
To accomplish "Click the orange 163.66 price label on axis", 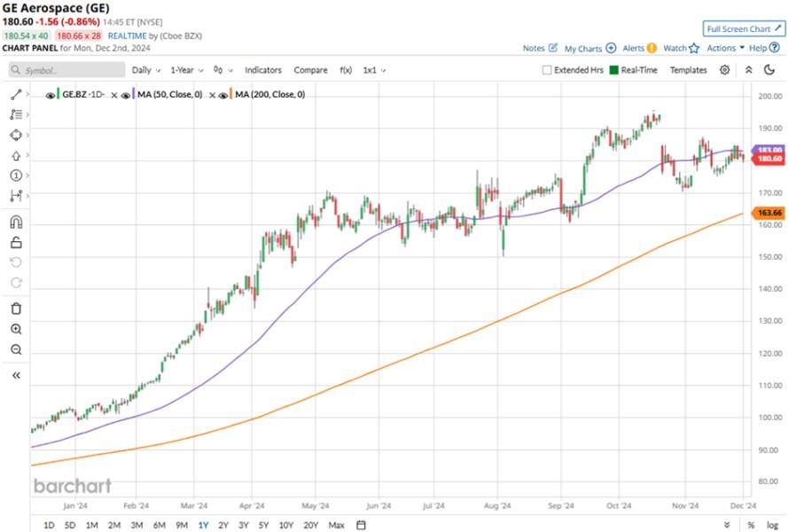I will pos(769,213).
